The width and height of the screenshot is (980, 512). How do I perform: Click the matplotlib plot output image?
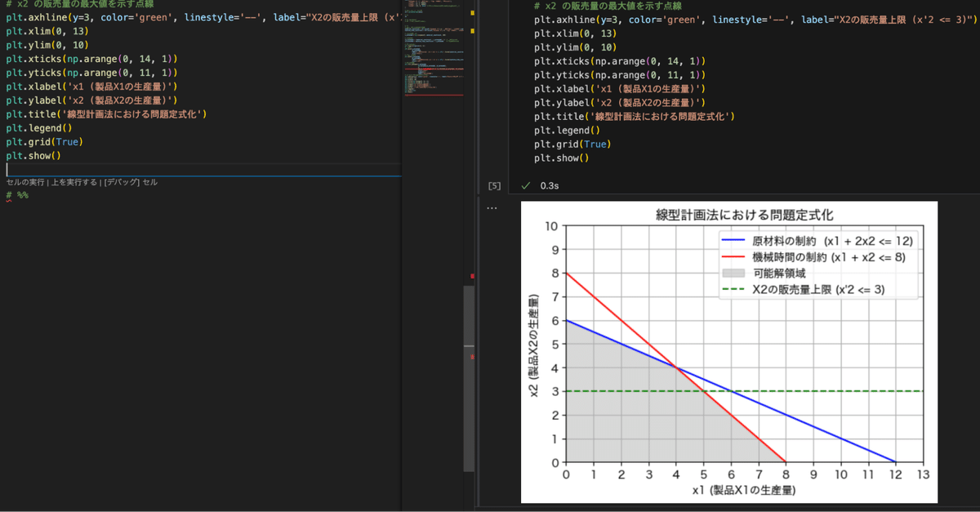727,351
